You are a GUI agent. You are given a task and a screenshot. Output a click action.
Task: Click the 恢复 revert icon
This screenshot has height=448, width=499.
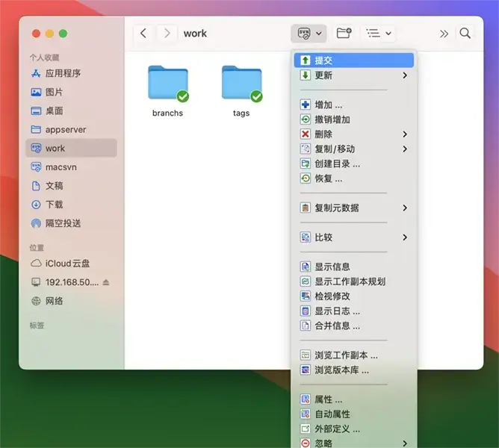click(x=306, y=178)
